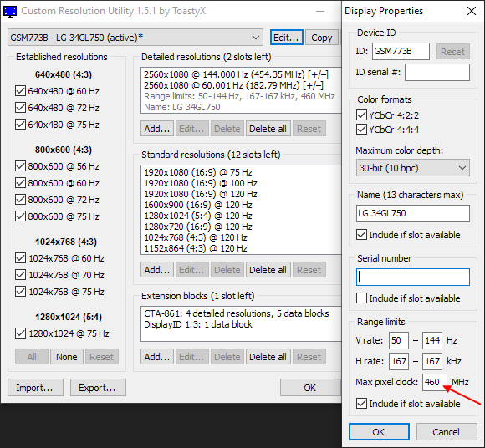Click Delete all under Extension blocks

(x=268, y=357)
